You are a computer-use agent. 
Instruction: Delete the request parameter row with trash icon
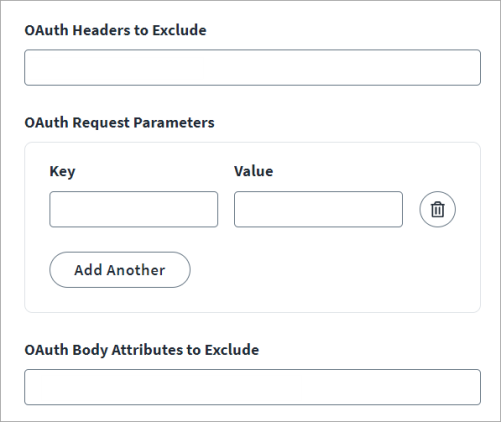(x=437, y=209)
